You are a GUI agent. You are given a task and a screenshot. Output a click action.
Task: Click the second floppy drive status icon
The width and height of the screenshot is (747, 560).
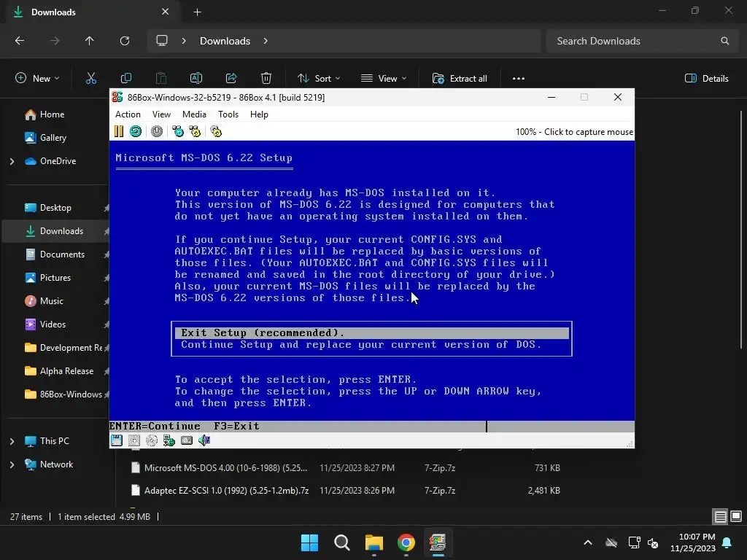[134, 440]
